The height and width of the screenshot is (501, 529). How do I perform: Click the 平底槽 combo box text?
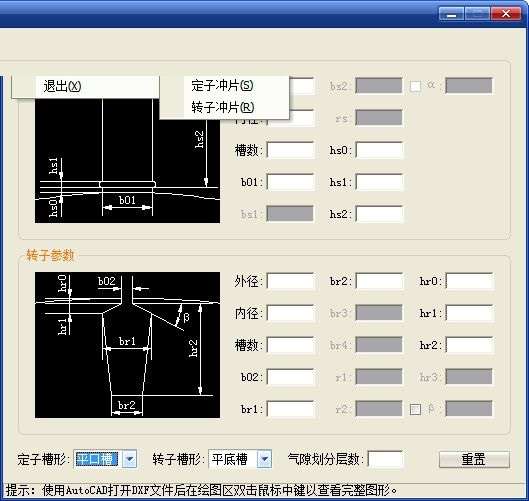[230, 459]
